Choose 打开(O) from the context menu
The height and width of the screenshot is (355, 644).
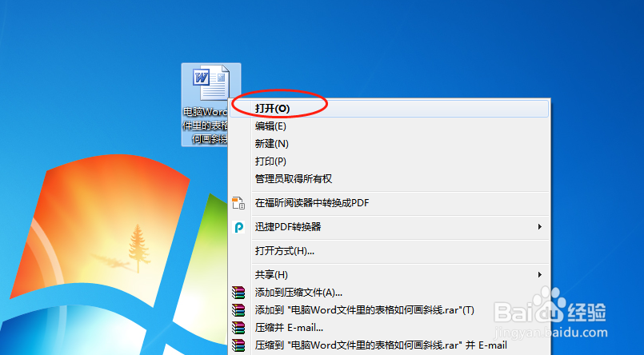click(389, 109)
